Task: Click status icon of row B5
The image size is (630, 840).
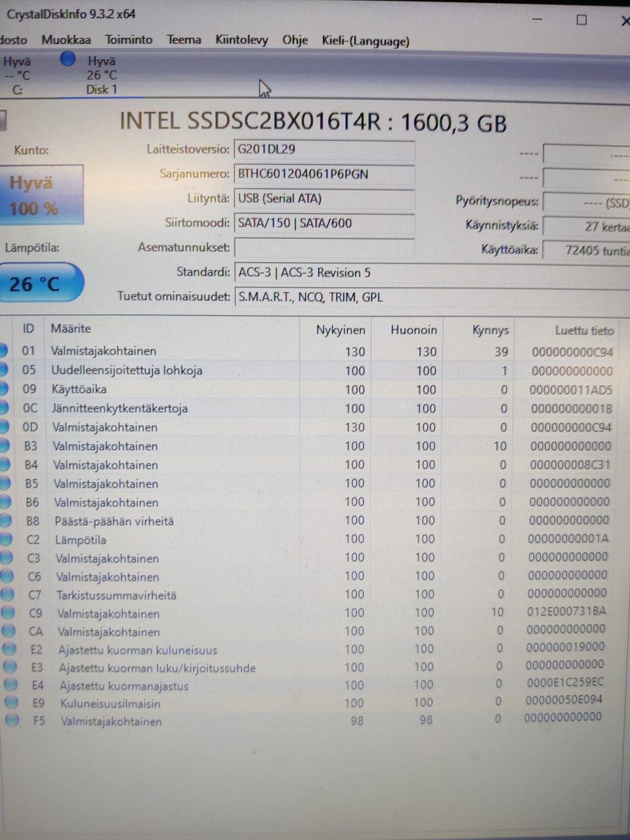Action: click(5, 484)
